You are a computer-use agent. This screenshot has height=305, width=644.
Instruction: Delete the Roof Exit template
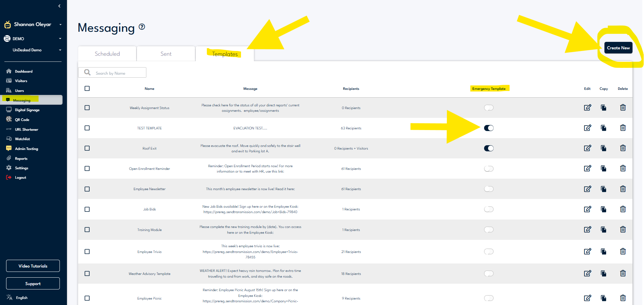(x=623, y=148)
